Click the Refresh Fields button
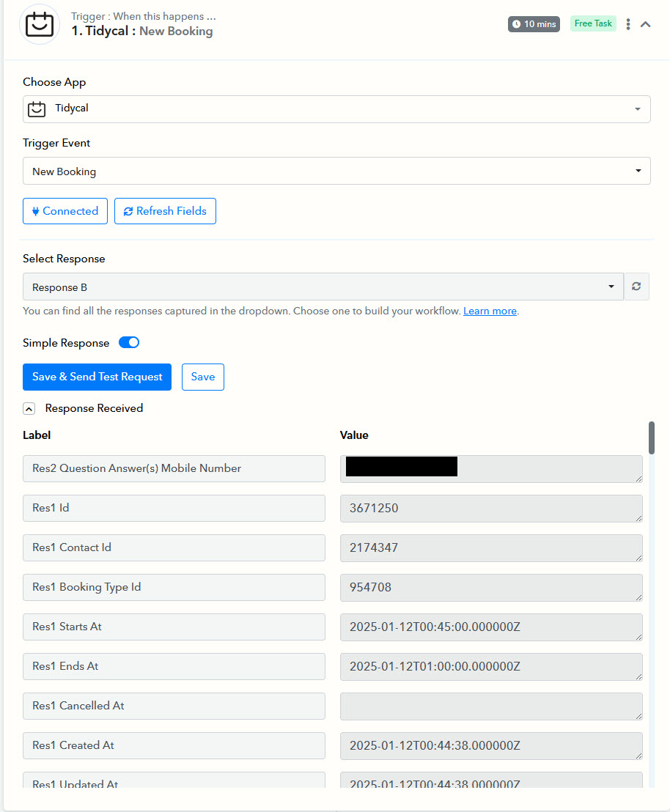Viewport: 670px width, 812px height. pos(165,211)
